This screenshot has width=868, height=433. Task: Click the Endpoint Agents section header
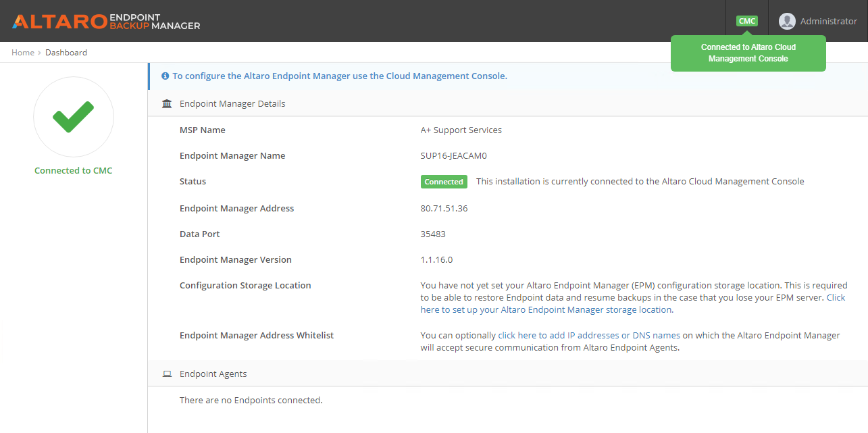click(213, 374)
